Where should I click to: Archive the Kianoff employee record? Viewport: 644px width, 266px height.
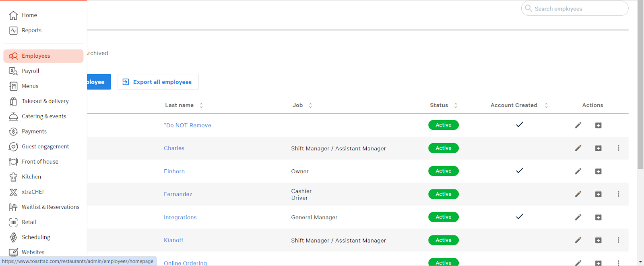point(598,240)
